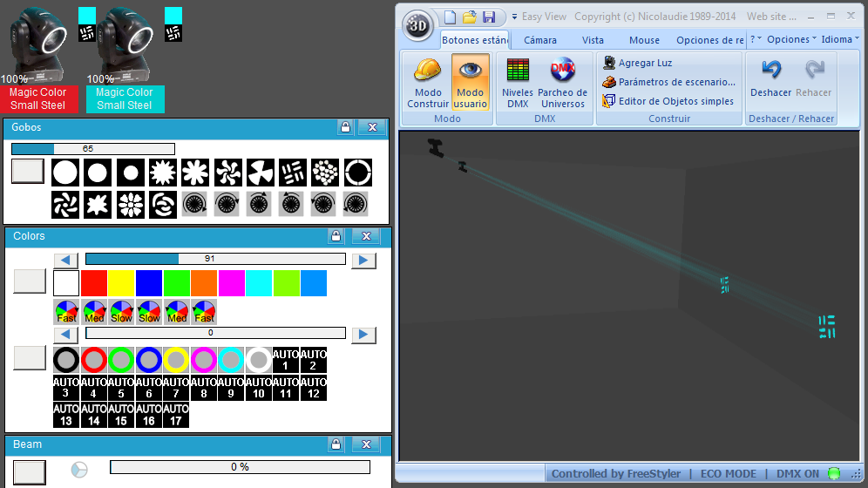
Task: Click the 3D application orb button
Action: coord(417,25)
